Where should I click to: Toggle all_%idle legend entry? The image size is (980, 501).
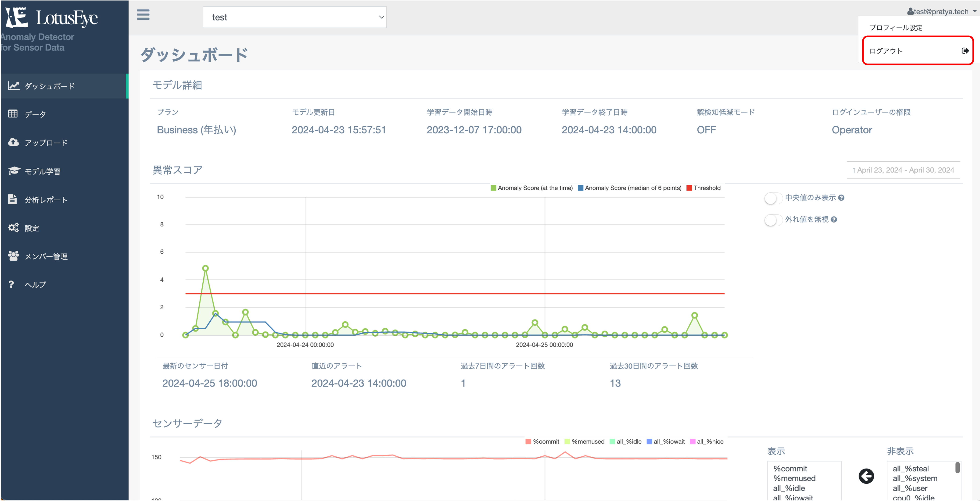point(625,441)
